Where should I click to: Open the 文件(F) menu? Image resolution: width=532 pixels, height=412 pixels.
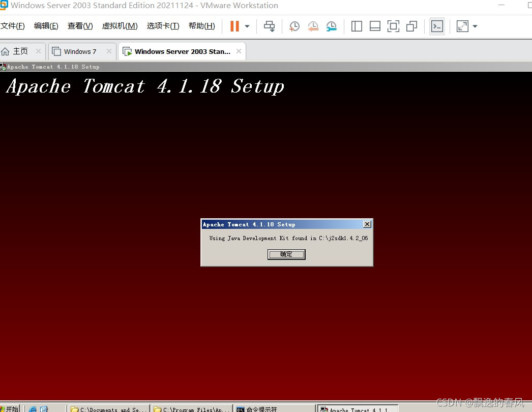tap(13, 26)
